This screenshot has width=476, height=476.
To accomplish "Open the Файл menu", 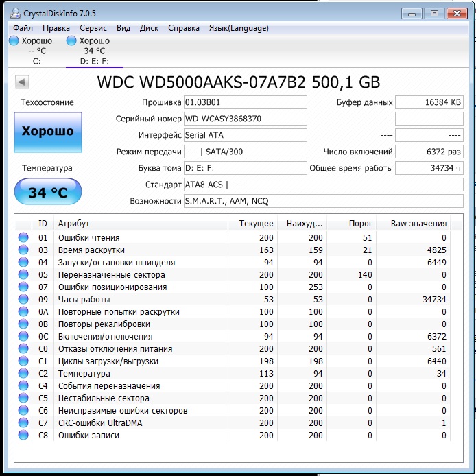I will [x=23, y=28].
